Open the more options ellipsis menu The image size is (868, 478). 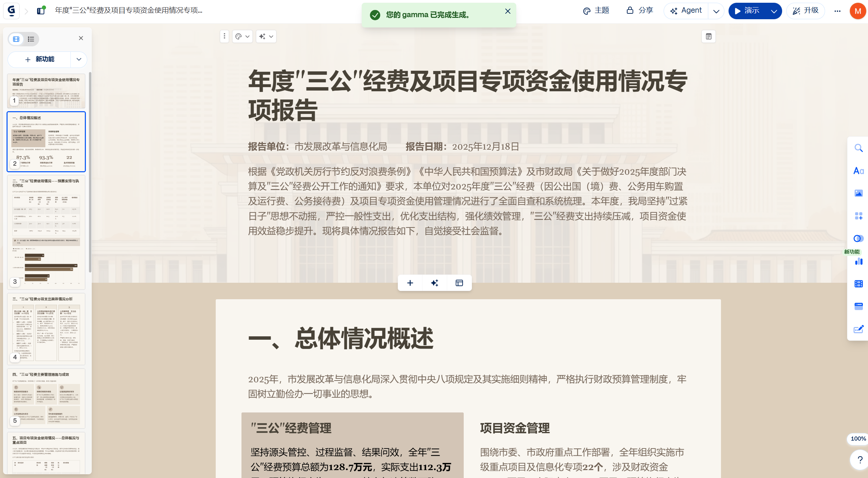click(837, 11)
